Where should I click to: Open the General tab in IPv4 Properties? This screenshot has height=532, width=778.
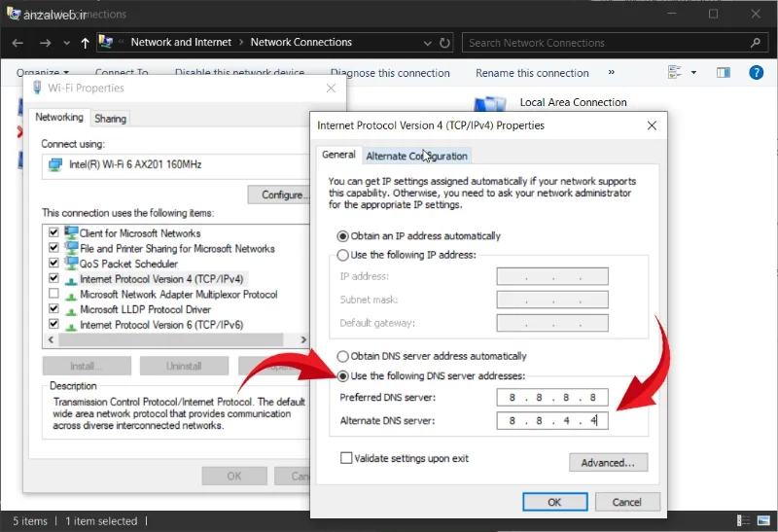coord(338,155)
